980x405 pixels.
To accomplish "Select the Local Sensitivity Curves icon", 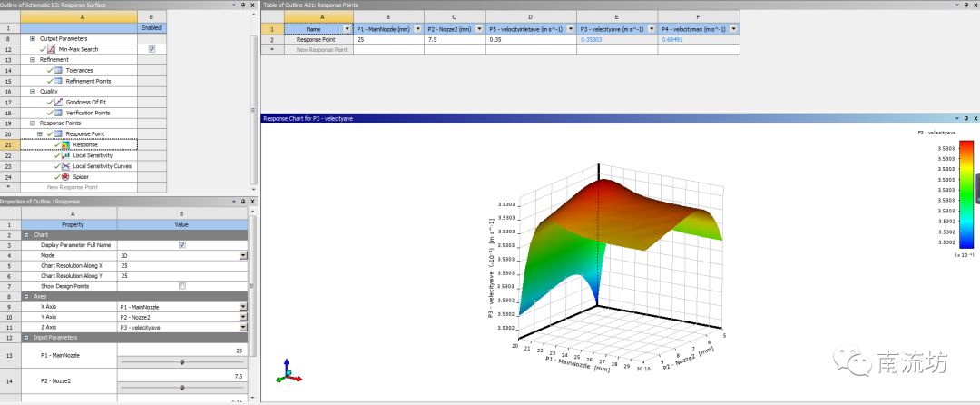I will 65,166.
